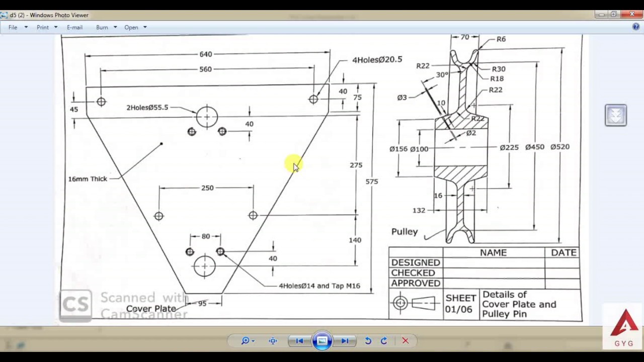
Task: Click the floating download arrow button
Action: pyautogui.click(x=616, y=115)
